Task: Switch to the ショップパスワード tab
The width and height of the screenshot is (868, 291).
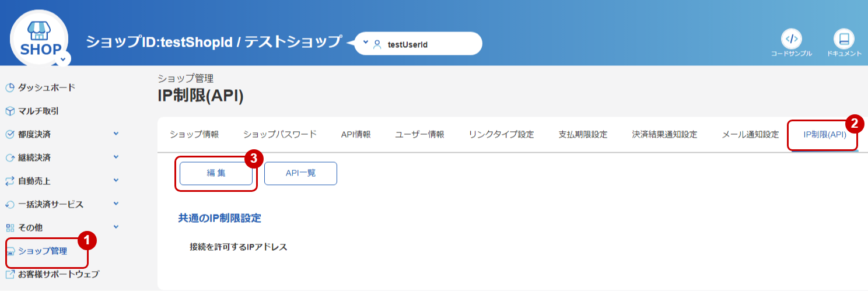Action: pos(280,135)
